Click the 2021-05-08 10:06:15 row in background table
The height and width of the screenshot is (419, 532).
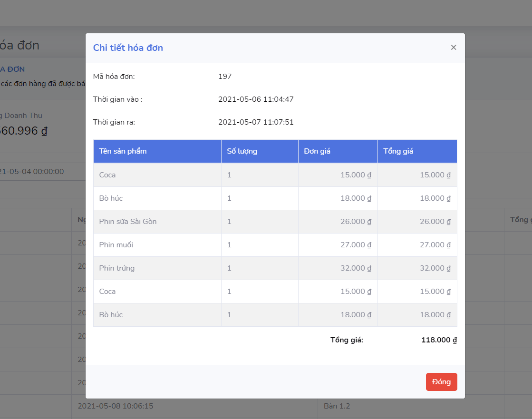116,406
